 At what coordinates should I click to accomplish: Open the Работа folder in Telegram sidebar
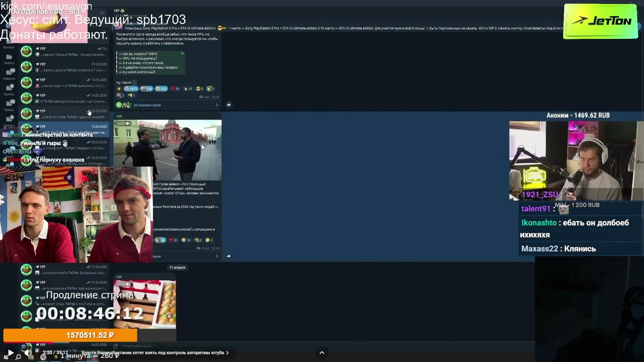[9, 59]
